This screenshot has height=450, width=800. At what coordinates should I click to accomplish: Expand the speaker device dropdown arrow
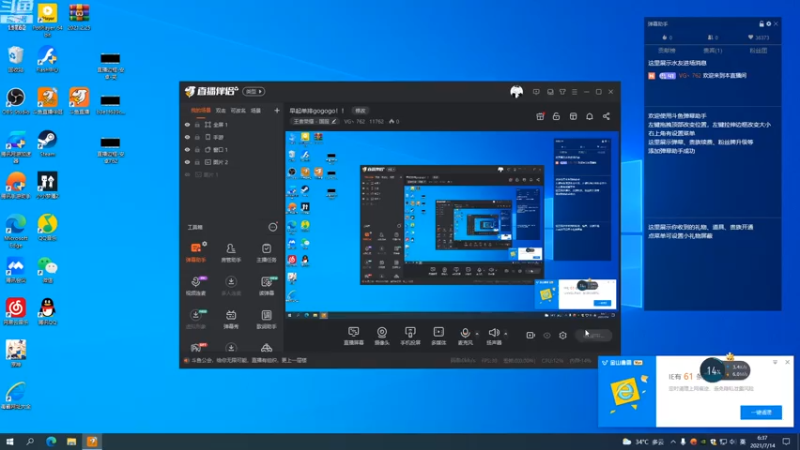[x=506, y=334]
